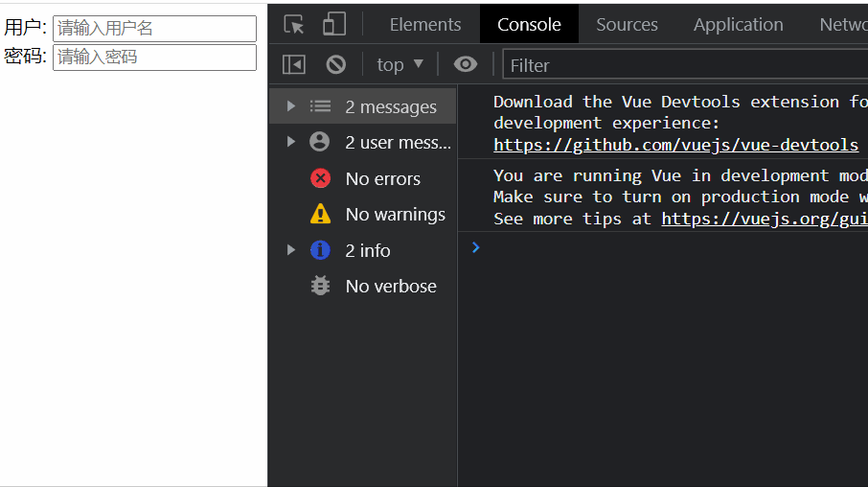The image size is (868, 487).
Task: Create live expression with the eye icon
Action: [x=465, y=64]
